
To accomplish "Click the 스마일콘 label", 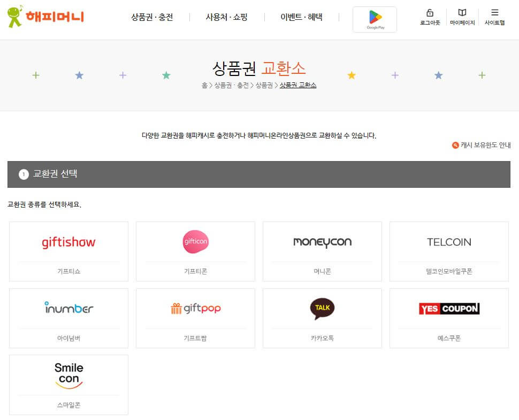I will (x=68, y=405).
